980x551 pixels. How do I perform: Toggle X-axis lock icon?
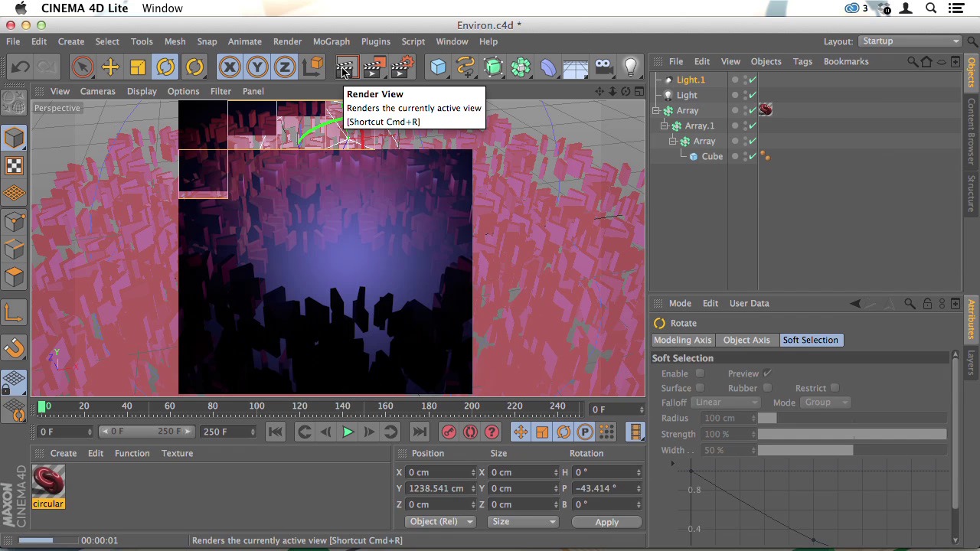point(229,67)
